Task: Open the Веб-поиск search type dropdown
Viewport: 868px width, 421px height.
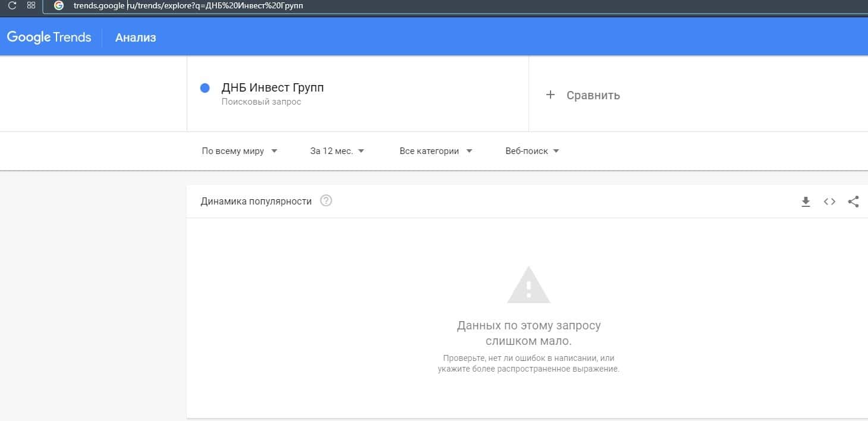Action: coord(532,151)
